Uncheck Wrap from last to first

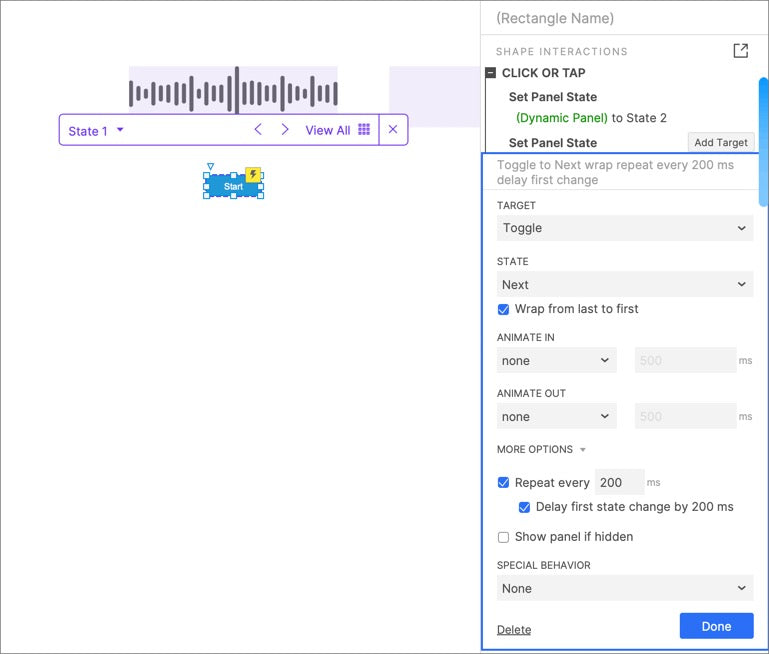pos(504,309)
